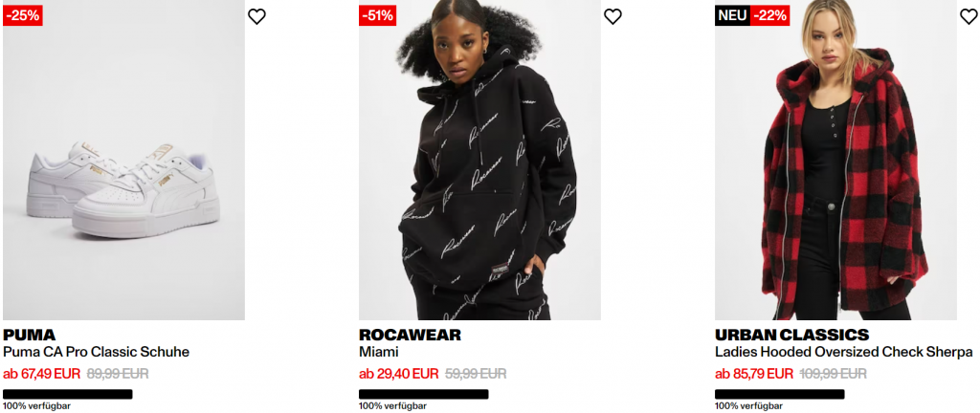This screenshot has height=413, width=980.
Task: Click the Urban Classics availability bar
Action: [x=779, y=394]
